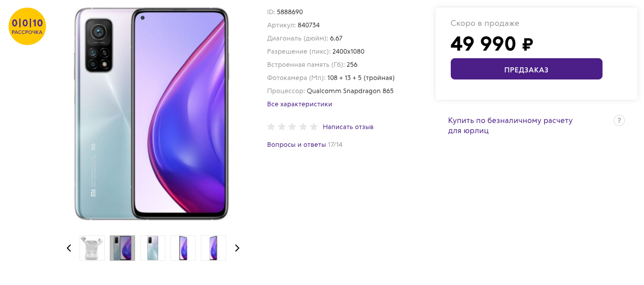Click the yellow 0|0|10 рассрочка badge
Viewport: 644px width, 285px height.
tap(27, 26)
